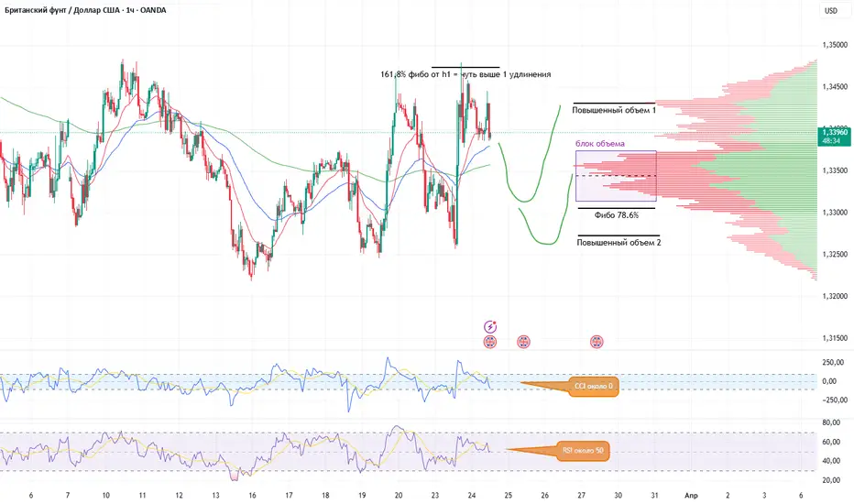Select the purple 'блок объема' label

tap(600, 144)
